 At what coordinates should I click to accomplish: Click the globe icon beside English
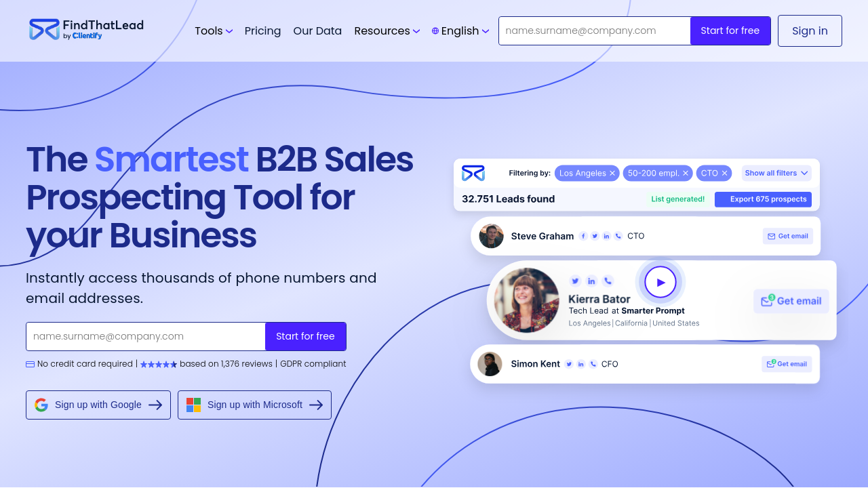coord(435,31)
